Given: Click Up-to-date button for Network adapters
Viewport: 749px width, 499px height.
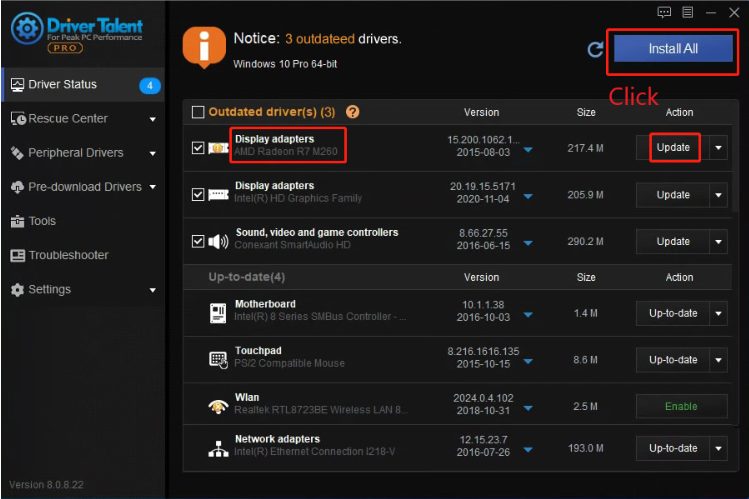Looking at the screenshot, I should point(673,448).
